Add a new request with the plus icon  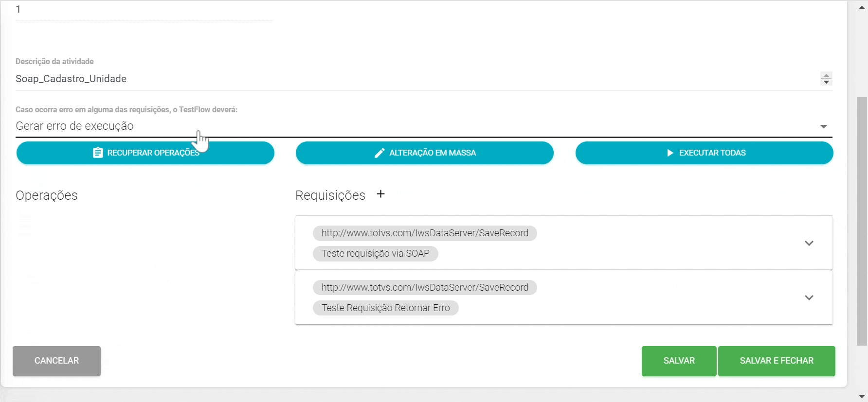[x=380, y=194]
